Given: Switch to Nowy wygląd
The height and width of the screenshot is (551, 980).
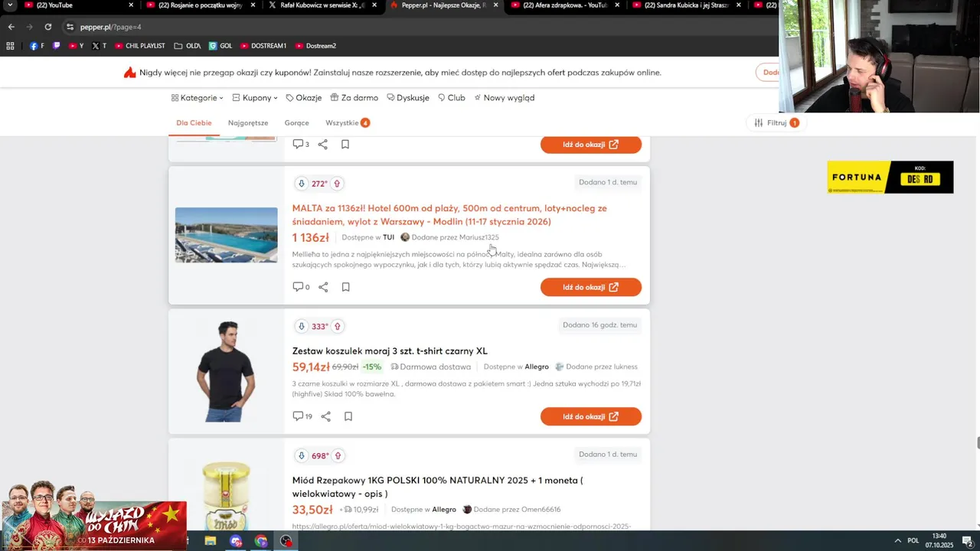Looking at the screenshot, I should coord(504,98).
